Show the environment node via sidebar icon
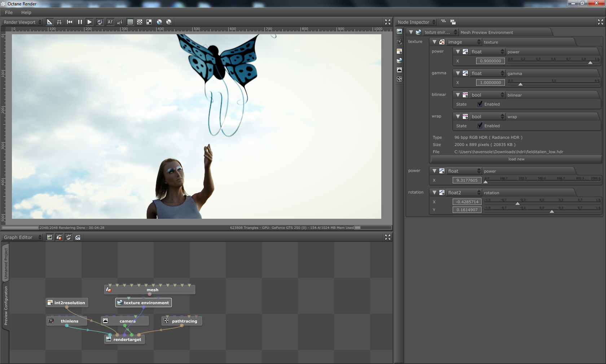The image size is (606, 364). click(399, 61)
